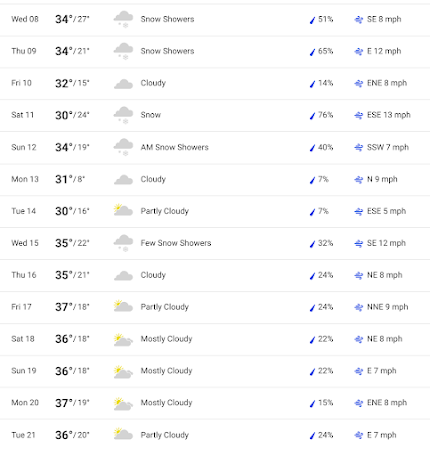
Task: Click the wind icon beside NNE 9 mph
Action: (359, 307)
